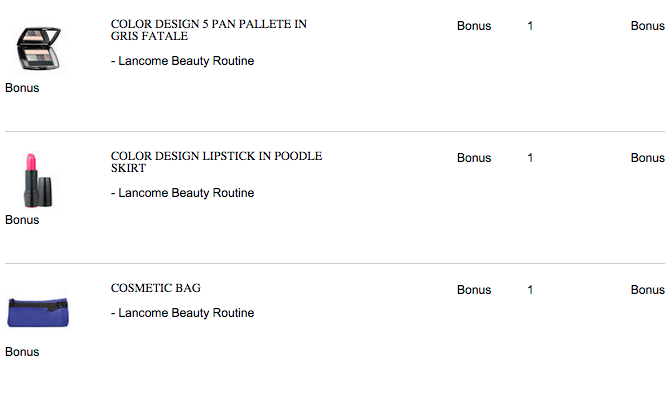Click the Bonus label beneath the cosmetic bag image
The image size is (670, 394).
point(22,352)
